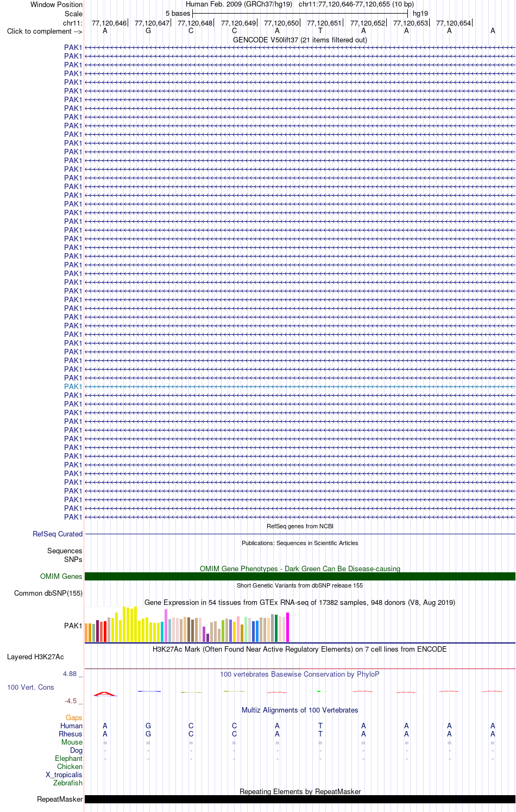Click base G in the complement sequence row
Image resolution: width=516 pixels, height=812 pixels.
[148, 30]
